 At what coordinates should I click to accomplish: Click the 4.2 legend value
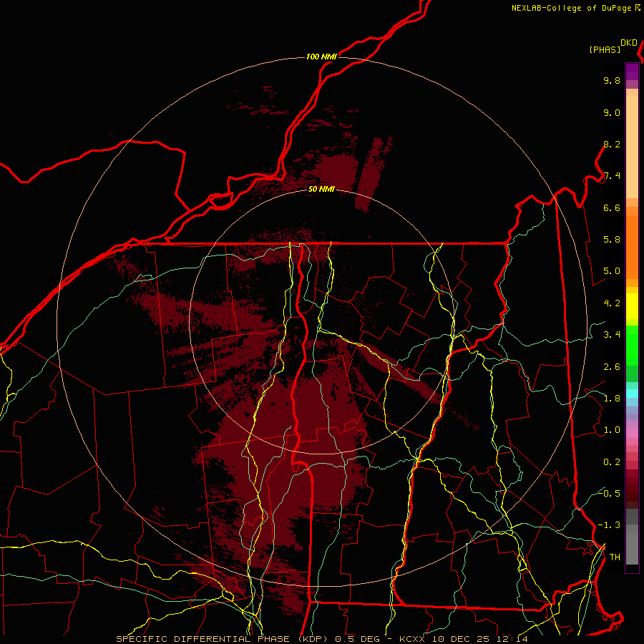[x=612, y=303]
